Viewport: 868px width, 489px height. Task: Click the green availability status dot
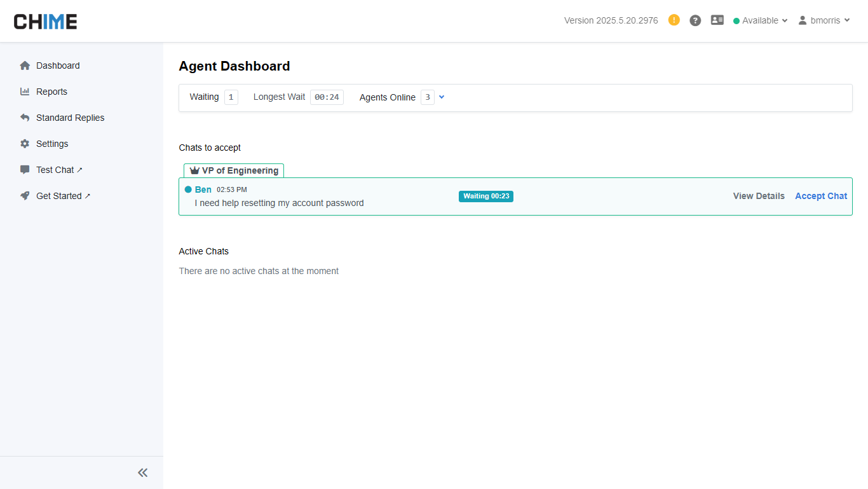pyautogui.click(x=736, y=21)
